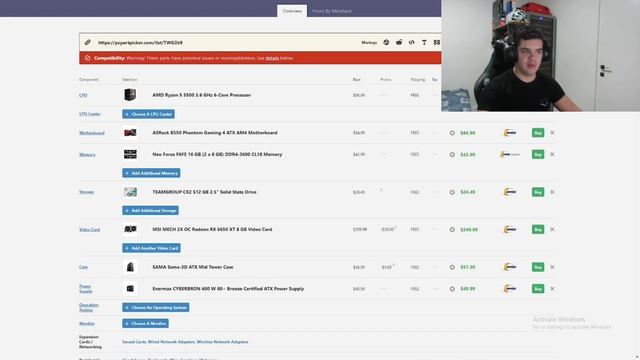Select the first Markup format icon
The width and height of the screenshot is (640, 360).
click(386, 42)
